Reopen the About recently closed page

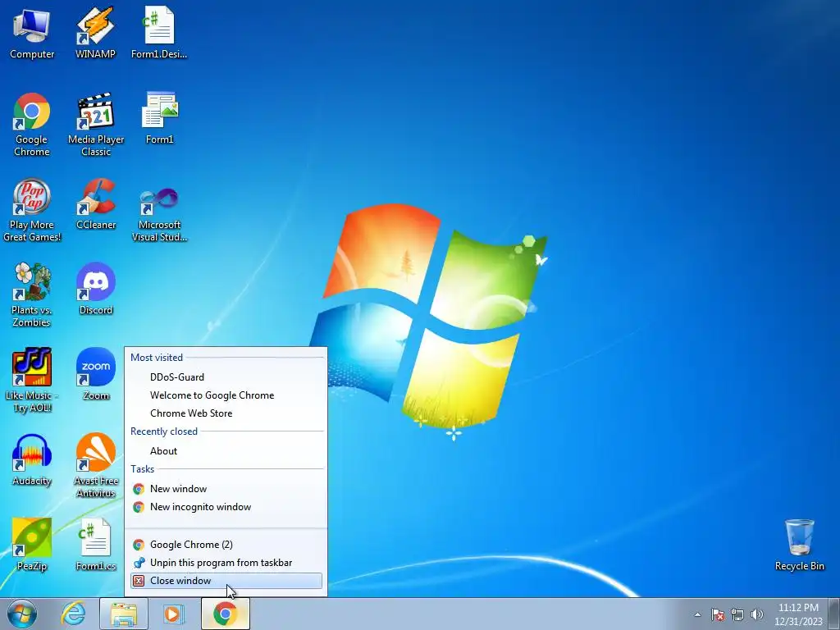(x=226, y=451)
